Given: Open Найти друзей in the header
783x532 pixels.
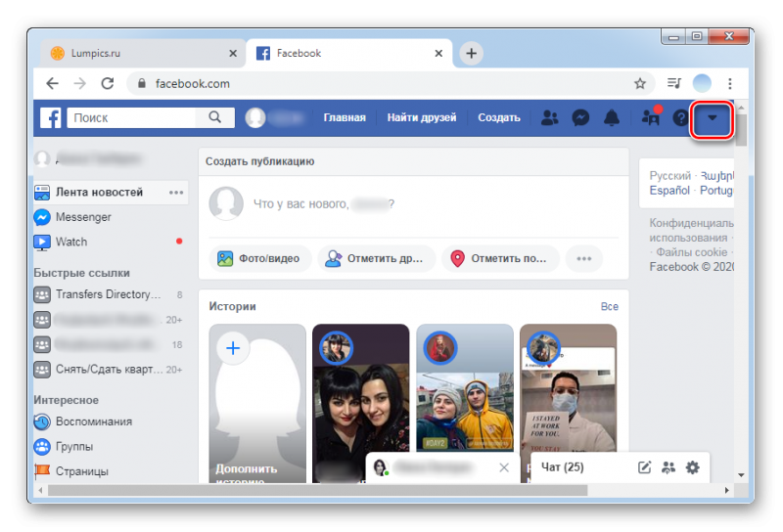Looking at the screenshot, I should point(422,117).
